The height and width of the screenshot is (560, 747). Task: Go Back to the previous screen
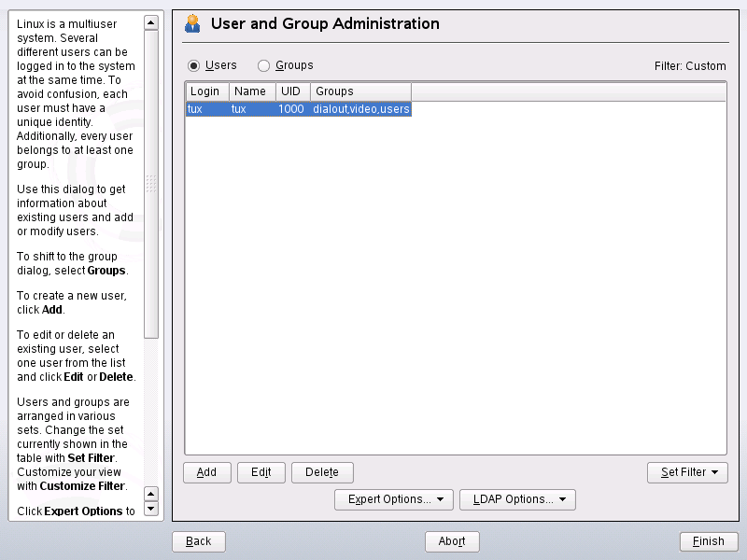pos(198,541)
